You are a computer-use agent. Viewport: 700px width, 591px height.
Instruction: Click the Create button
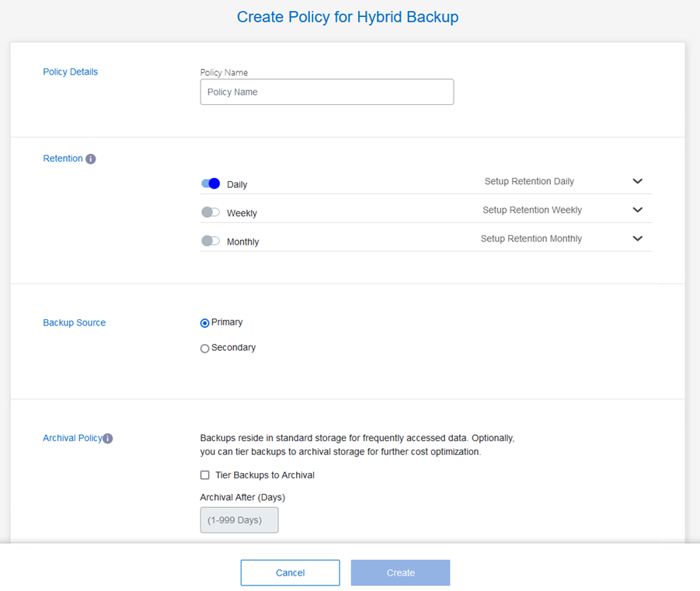(400, 572)
